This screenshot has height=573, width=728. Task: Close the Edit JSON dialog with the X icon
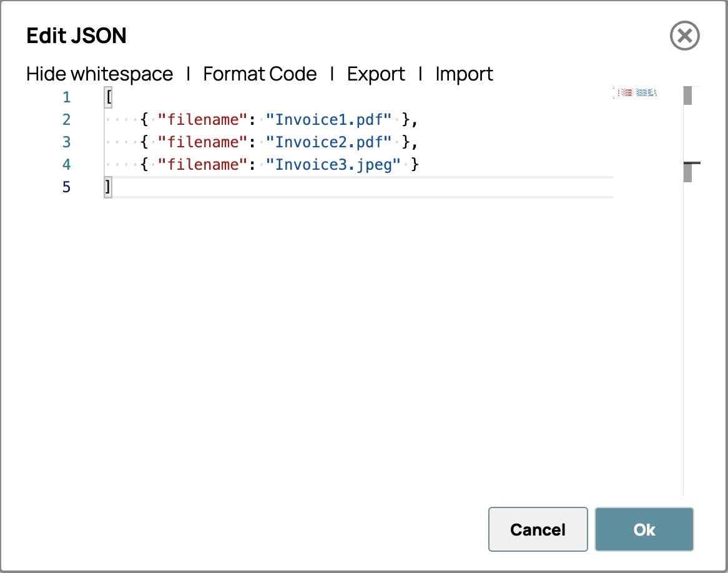(684, 36)
